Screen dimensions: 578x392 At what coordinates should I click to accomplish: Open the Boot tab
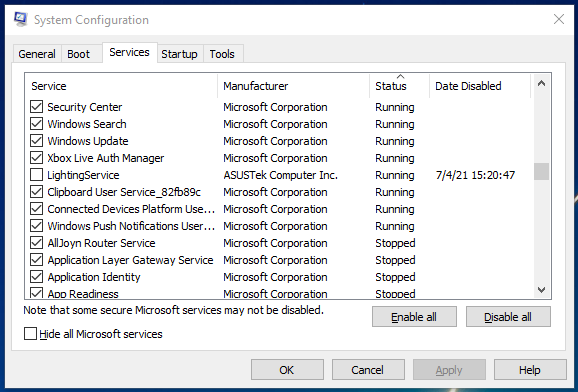(x=79, y=54)
